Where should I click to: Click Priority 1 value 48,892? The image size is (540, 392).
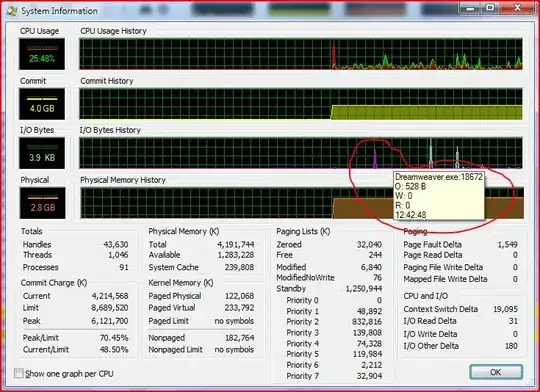[369, 311]
